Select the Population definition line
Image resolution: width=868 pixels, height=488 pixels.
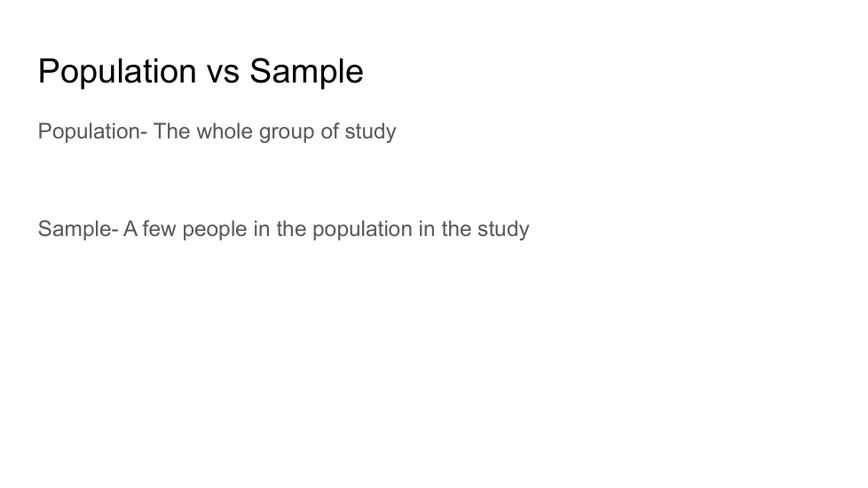tap(217, 132)
